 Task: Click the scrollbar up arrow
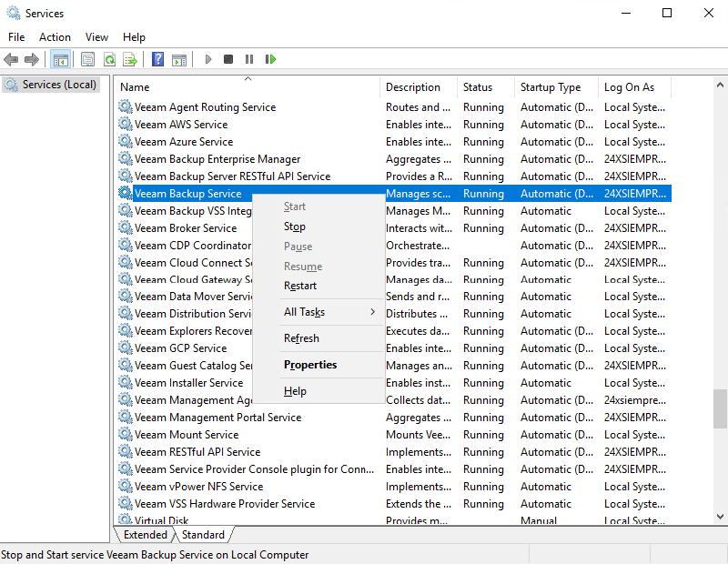(720, 85)
